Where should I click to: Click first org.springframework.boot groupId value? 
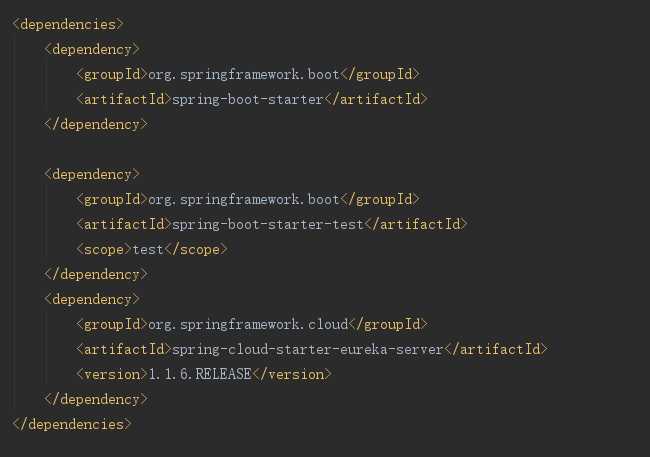tap(244, 75)
